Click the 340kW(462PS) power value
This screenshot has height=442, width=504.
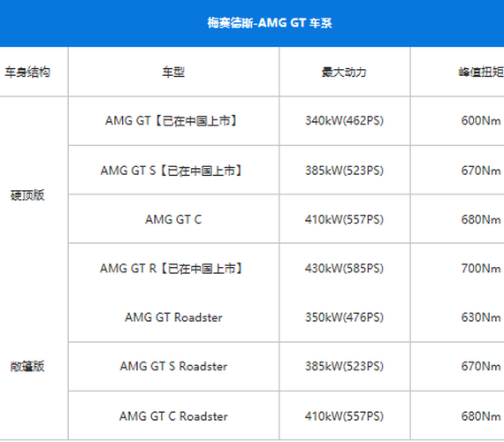tap(344, 120)
